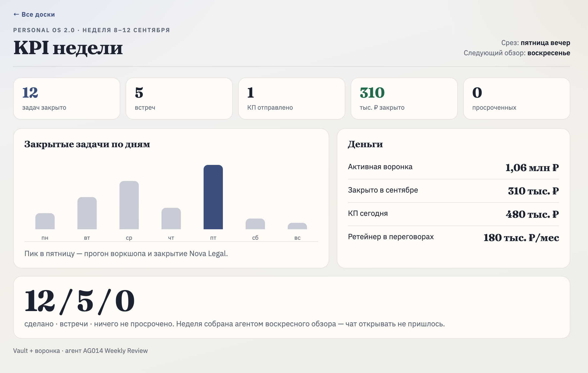Open the '310 тыс. ₽ закрыто' card
This screenshot has width=588, height=373.
(x=404, y=98)
